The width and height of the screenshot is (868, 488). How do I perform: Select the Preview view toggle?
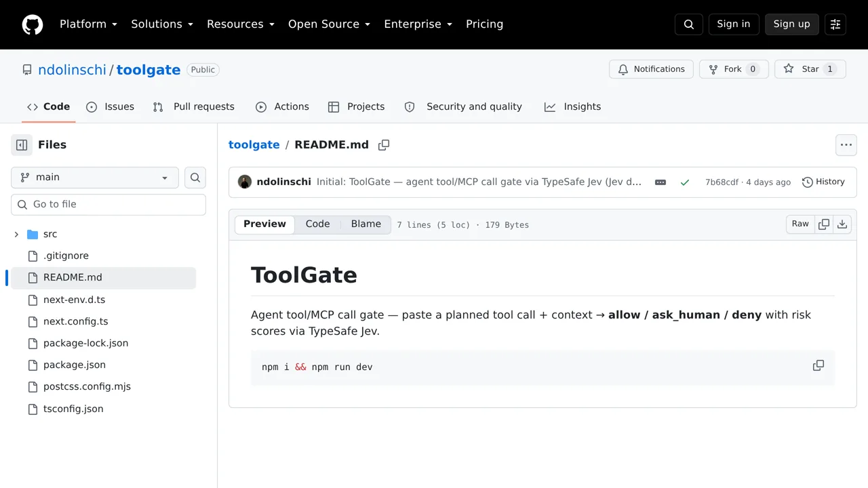click(x=264, y=224)
